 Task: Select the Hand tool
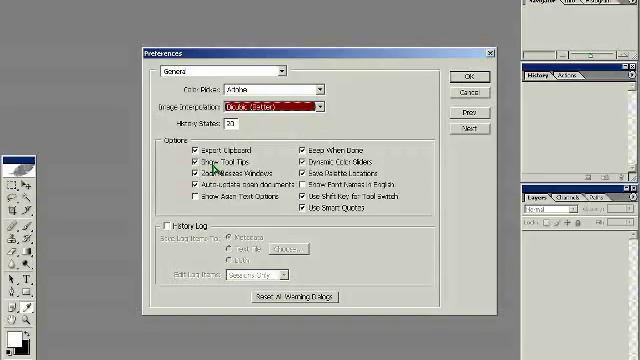[11, 320]
